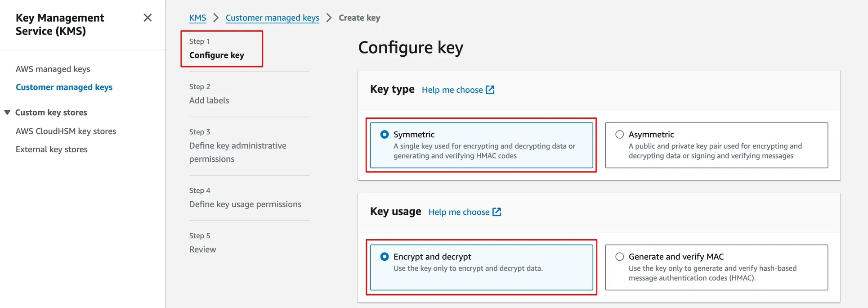This screenshot has width=868, height=308.
Task: Choose Encrypt and decrypt key usage
Action: pyautogui.click(x=385, y=256)
